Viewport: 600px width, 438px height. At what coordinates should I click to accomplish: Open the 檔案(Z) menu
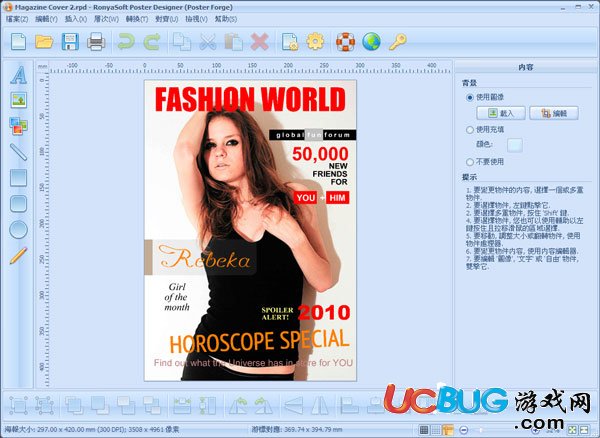pos(17,19)
